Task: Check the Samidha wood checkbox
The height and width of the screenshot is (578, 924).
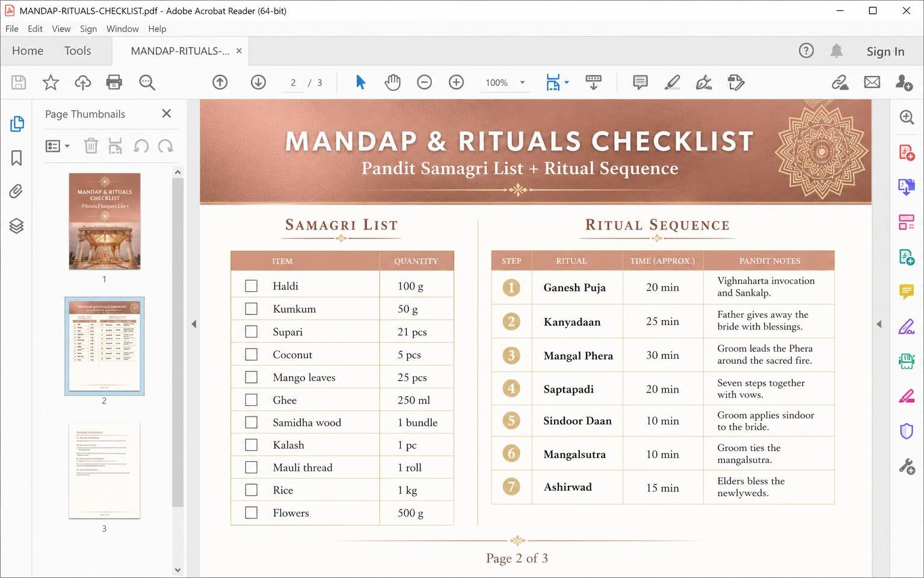Action: (251, 423)
